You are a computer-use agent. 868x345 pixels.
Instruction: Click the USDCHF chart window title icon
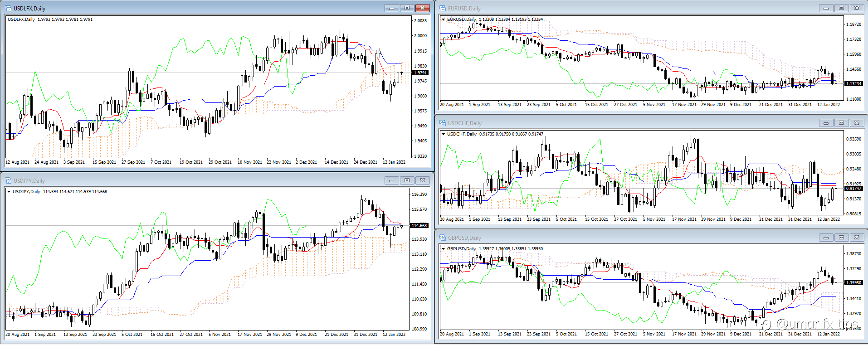click(x=443, y=123)
